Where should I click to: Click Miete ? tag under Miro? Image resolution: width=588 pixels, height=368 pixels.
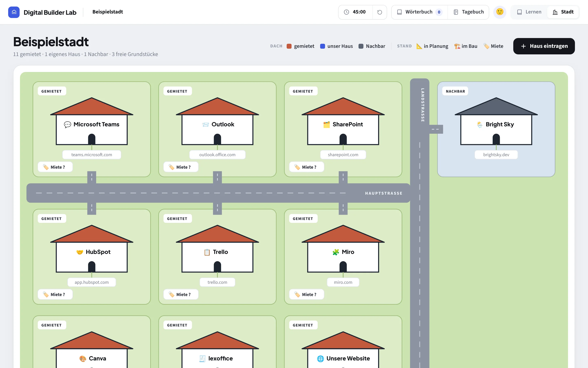306,295
